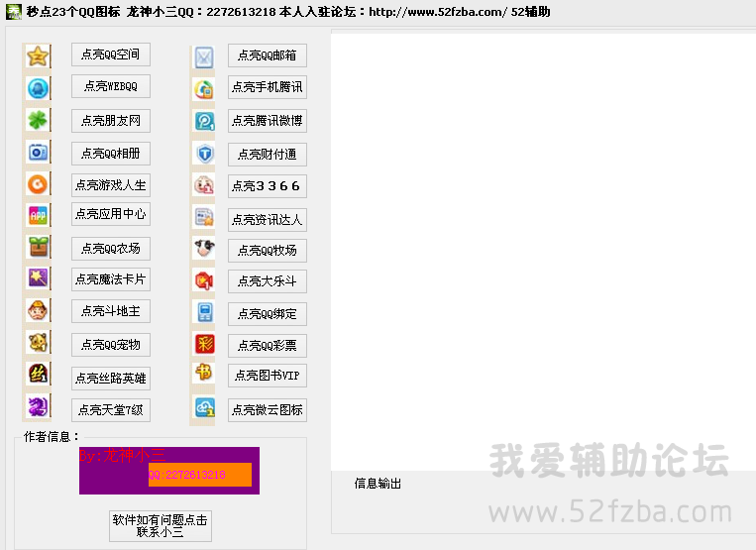Activate the 点亮游戏人生 button

tap(111, 184)
